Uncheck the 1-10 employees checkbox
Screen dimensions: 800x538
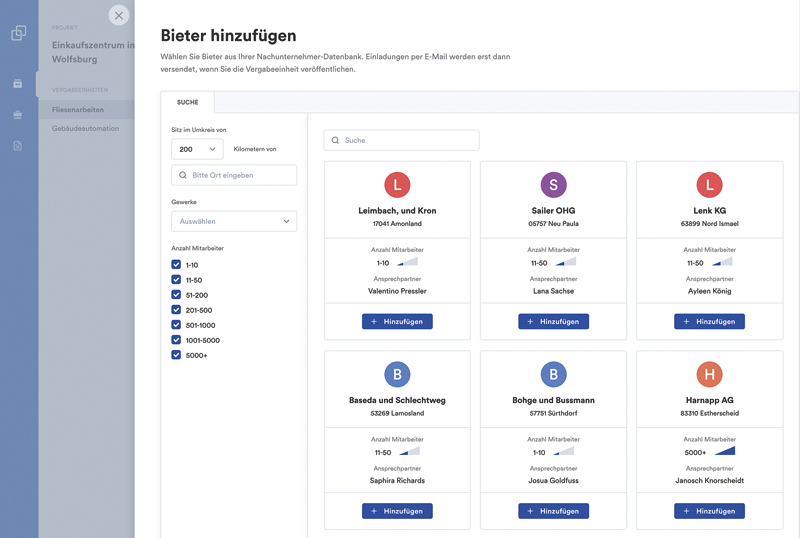(x=177, y=265)
